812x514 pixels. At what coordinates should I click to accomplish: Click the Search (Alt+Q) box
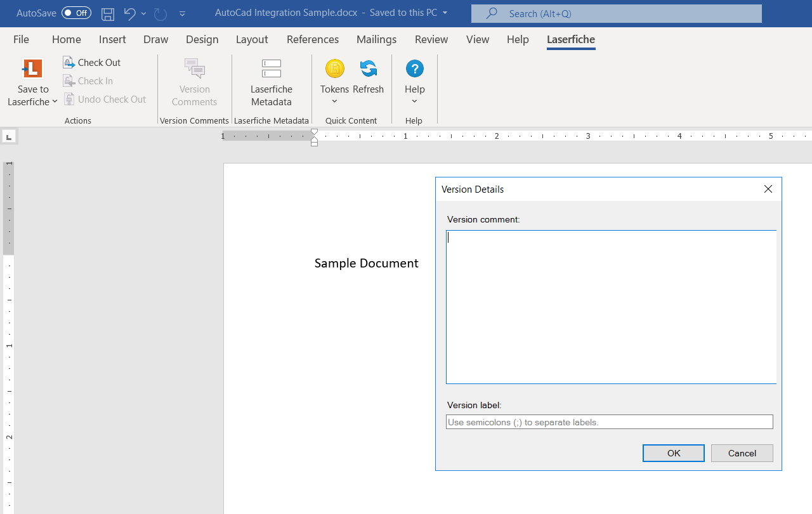tap(616, 13)
